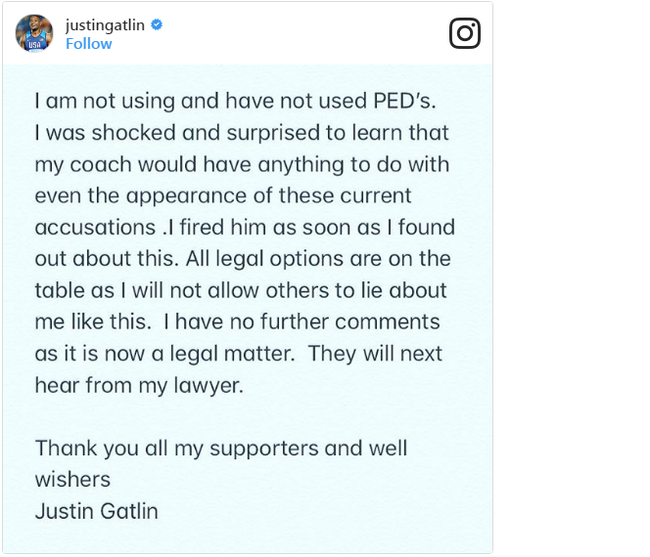Image resolution: width=650 pixels, height=557 pixels.
Task: Click the line 'out about this. All legal options'
Action: (243, 259)
